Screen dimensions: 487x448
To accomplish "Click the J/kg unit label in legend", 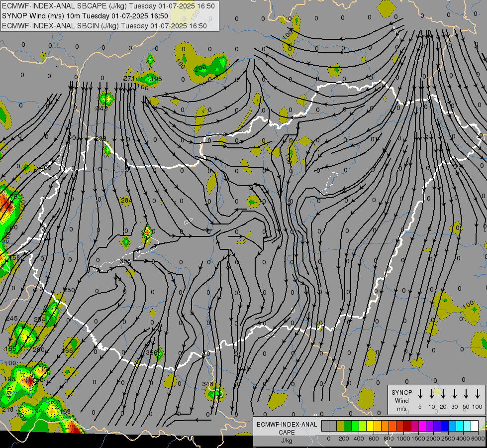I will click(287, 441).
